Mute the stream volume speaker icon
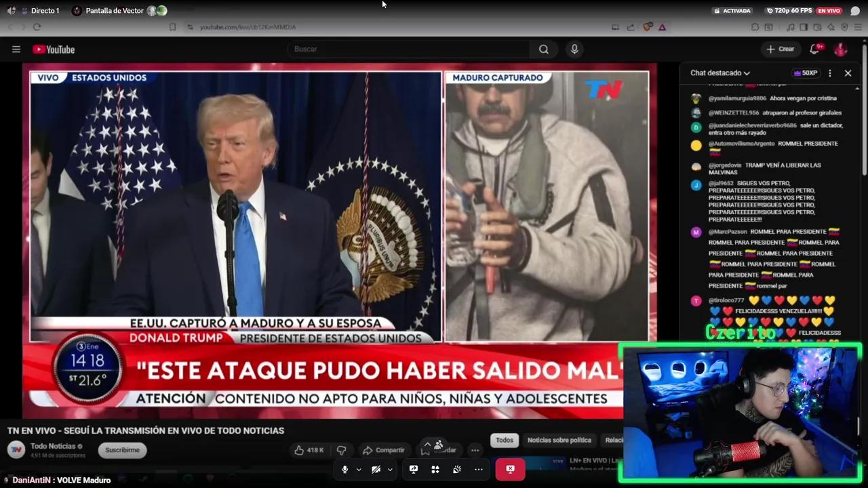This screenshot has height=488, width=868. 11,11
